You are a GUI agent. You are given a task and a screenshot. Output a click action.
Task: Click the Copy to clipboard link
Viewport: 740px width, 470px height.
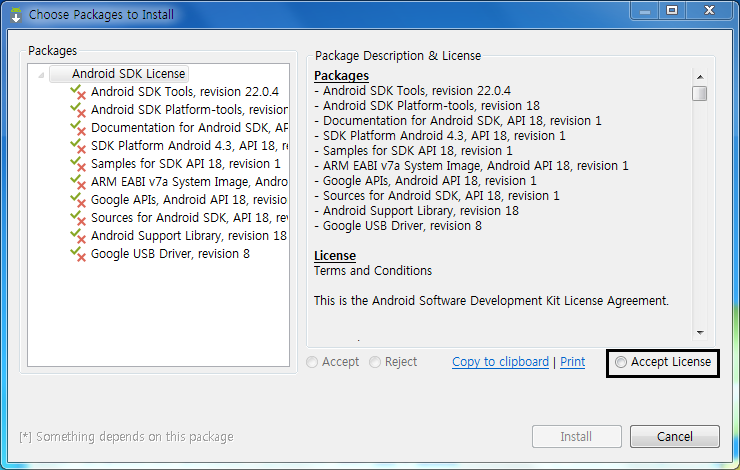(x=500, y=362)
